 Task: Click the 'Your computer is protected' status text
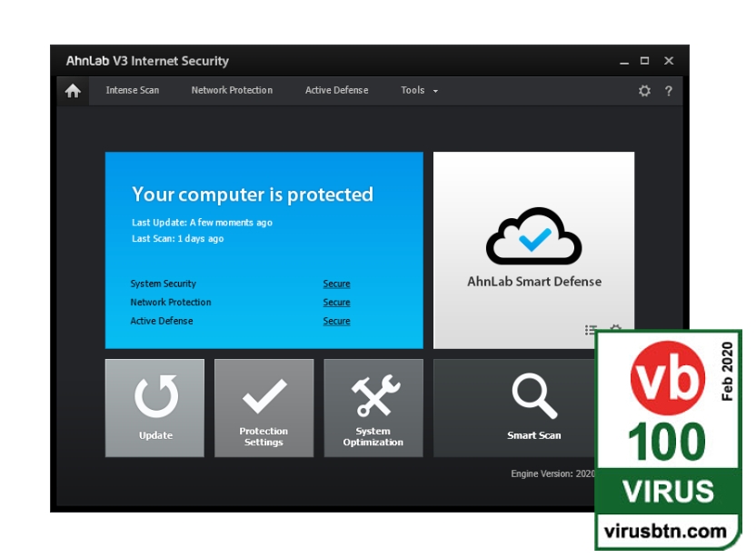tap(253, 194)
